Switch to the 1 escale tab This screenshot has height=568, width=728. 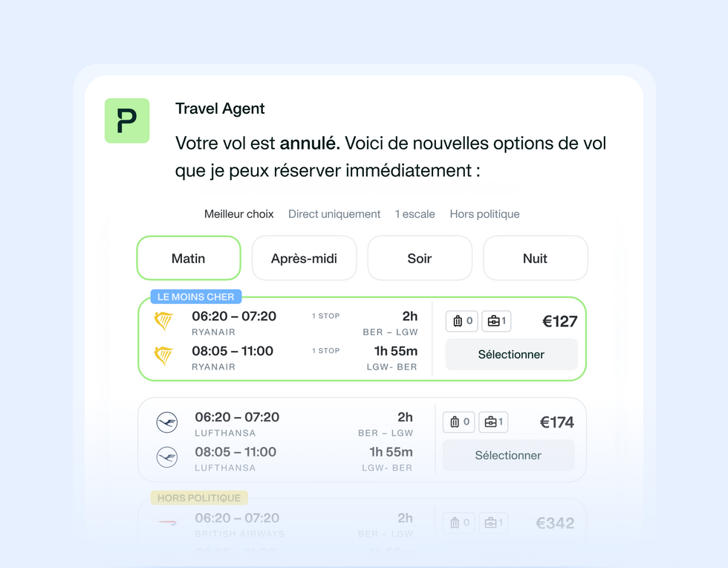(415, 214)
